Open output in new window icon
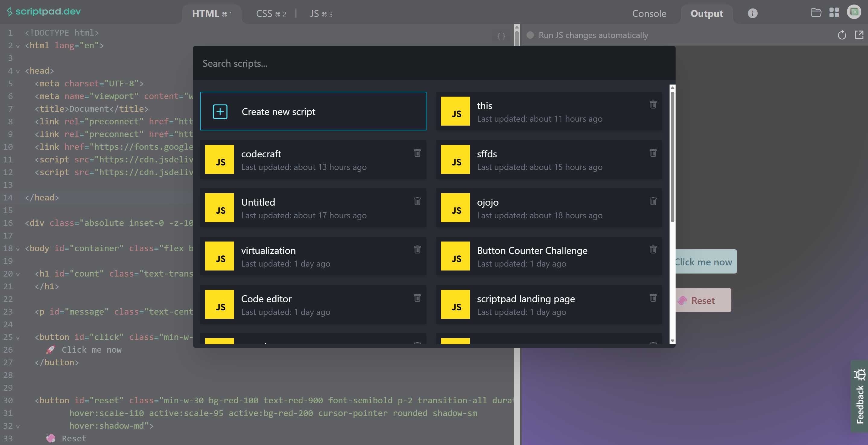The height and width of the screenshot is (445, 868). click(x=859, y=35)
